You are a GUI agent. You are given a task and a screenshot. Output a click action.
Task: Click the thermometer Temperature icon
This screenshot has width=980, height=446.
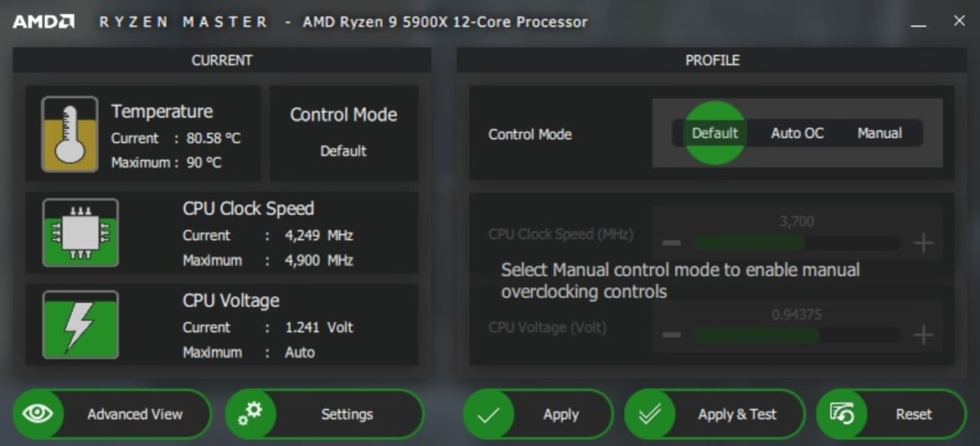click(70, 134)
